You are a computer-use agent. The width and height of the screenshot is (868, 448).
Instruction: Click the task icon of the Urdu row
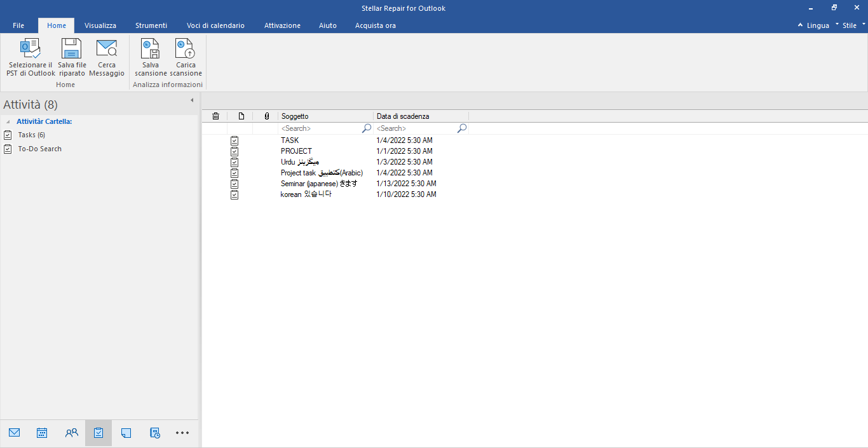click(x=234, y=162)
